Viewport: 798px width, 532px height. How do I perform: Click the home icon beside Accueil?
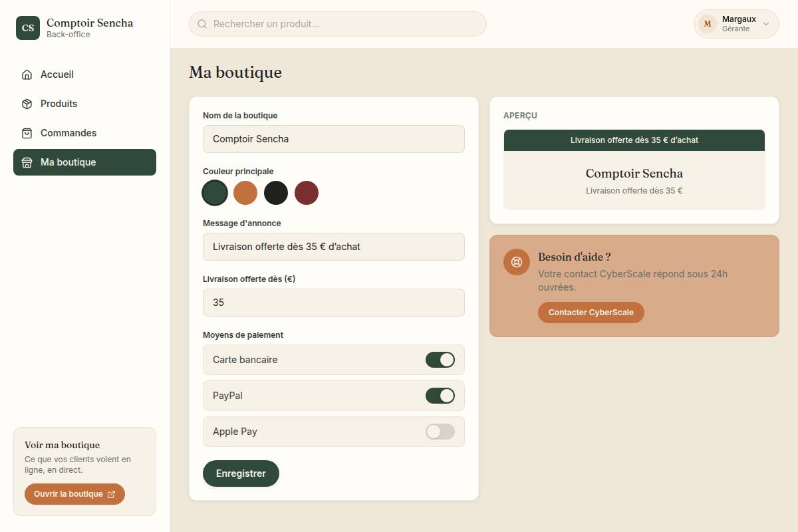27,74
